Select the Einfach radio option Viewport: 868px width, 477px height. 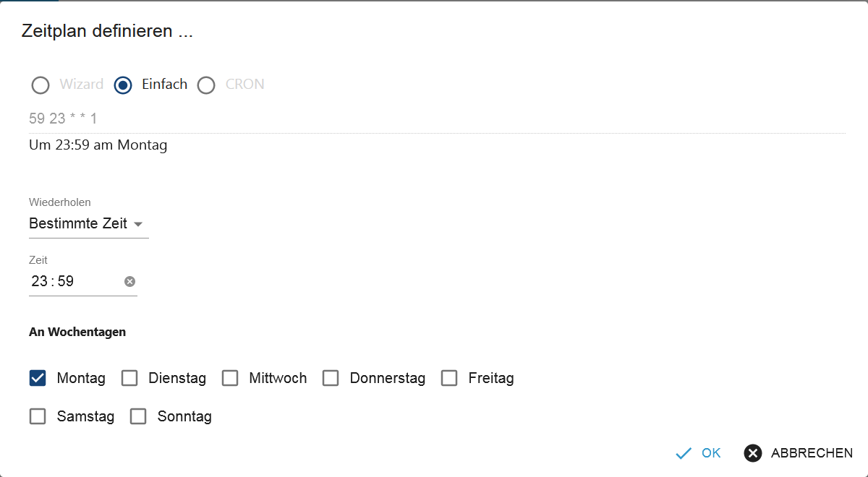(x=123, y=85)
